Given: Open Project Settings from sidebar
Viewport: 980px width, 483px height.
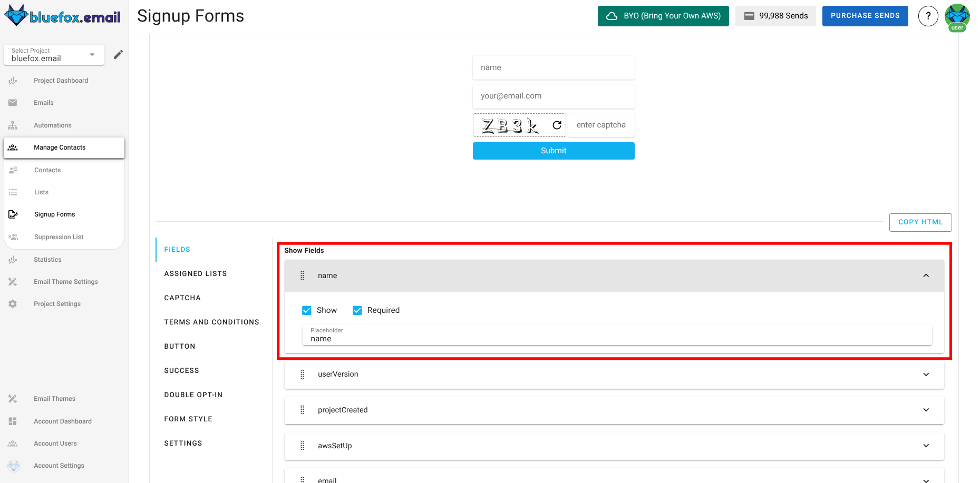Looking at the screenshot, I should pyautogui.click(x=57, y=303).
